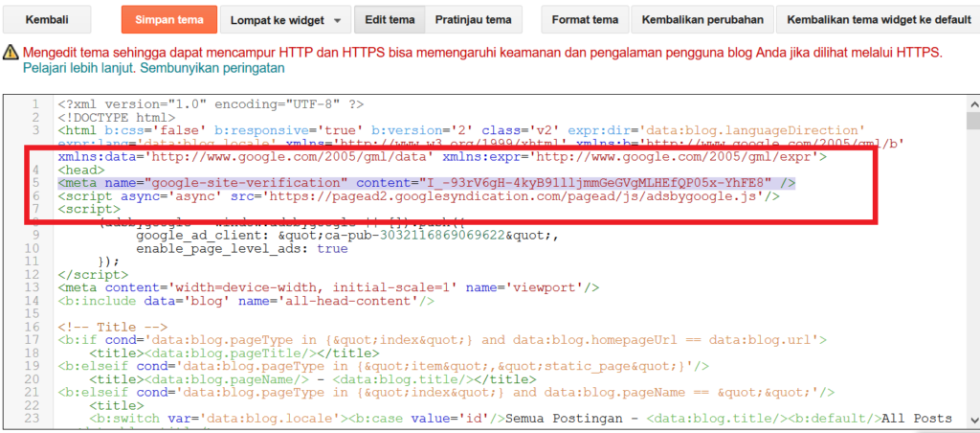The height and width of the screenshot is (433, 980).
Task: Click the <head> tag line
Action: [81, 170]
